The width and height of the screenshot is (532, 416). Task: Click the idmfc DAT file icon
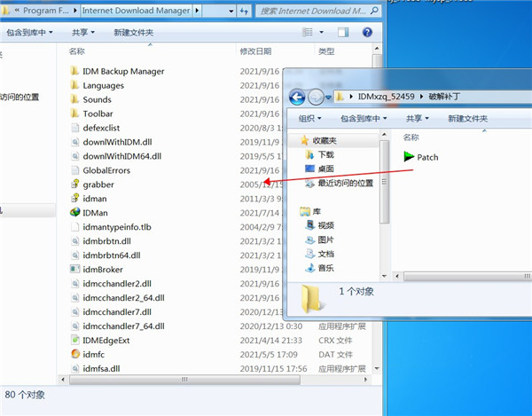click(x=75, y=354)
